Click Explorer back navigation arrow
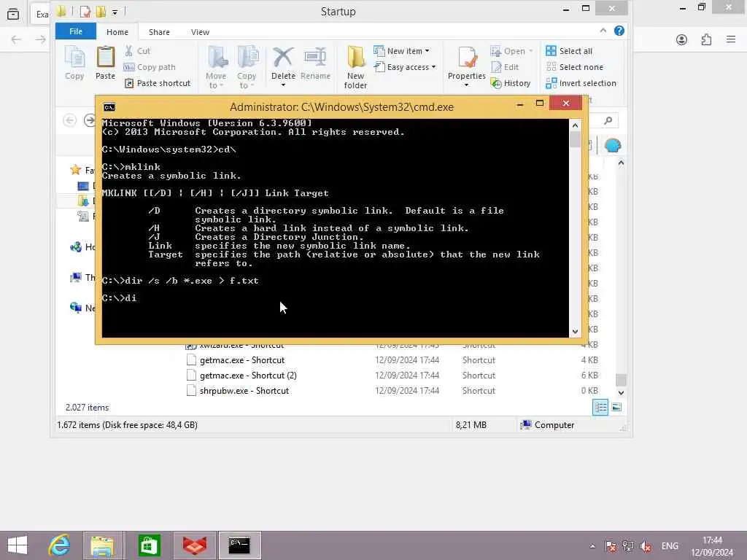 point(69,120)
